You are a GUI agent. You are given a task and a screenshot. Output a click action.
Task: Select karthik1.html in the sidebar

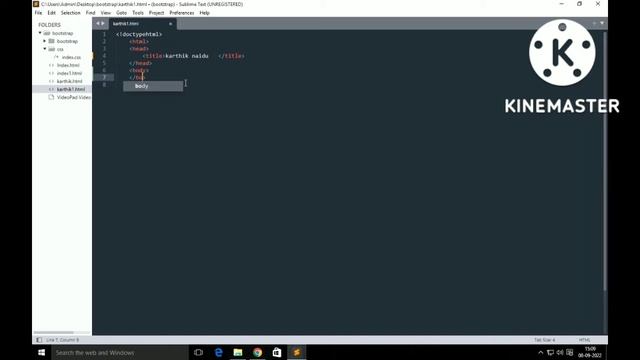pyautogui.click(x=71, y=89)
